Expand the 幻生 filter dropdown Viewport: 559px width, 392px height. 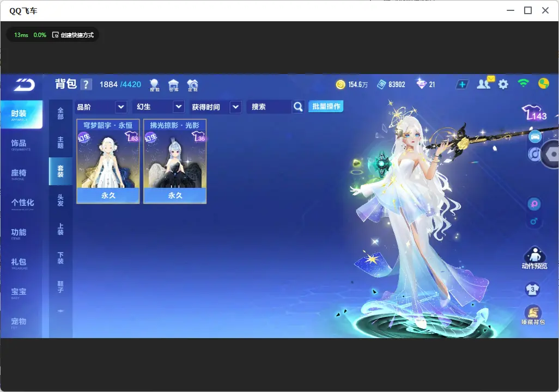click(178, 107)
